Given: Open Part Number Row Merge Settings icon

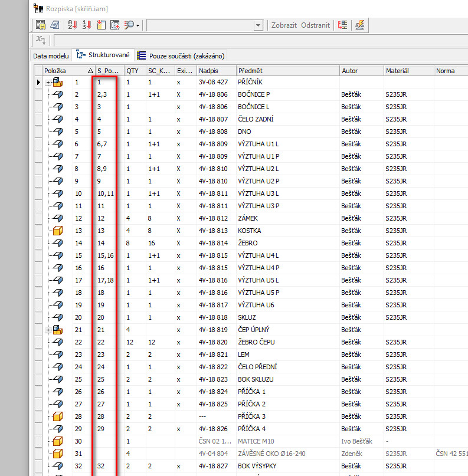Looking at the screenshot, I should tap(342, 25).
